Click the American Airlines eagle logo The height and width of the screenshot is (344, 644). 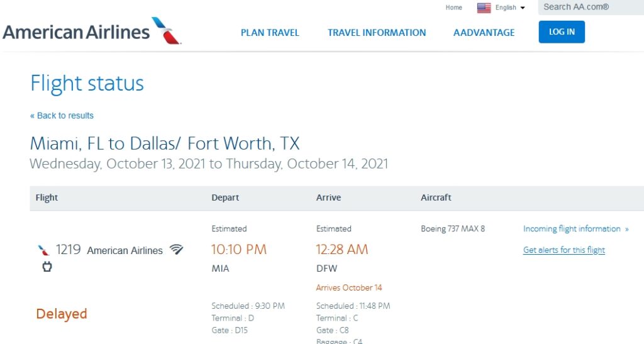coord(167,30)
